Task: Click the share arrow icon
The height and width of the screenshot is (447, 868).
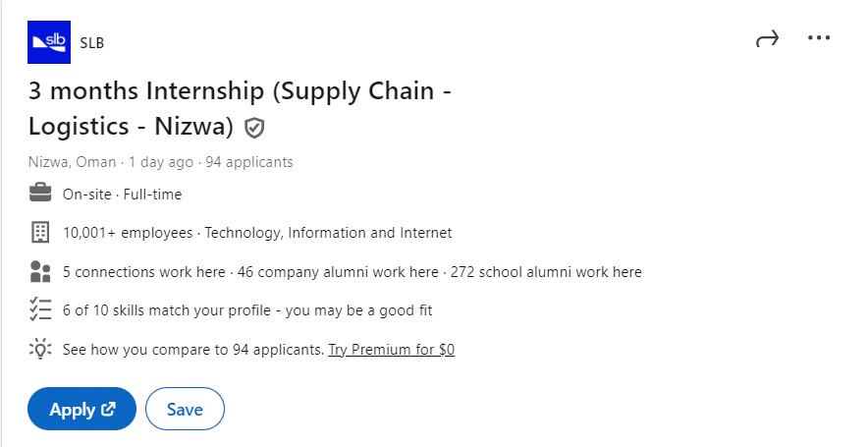Action: point(767,38)
